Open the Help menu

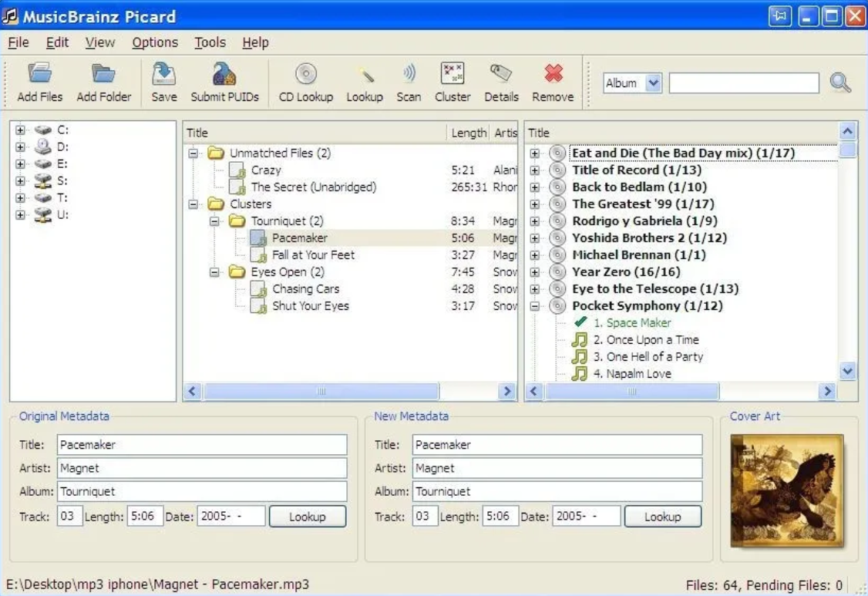tap(255, 42)
